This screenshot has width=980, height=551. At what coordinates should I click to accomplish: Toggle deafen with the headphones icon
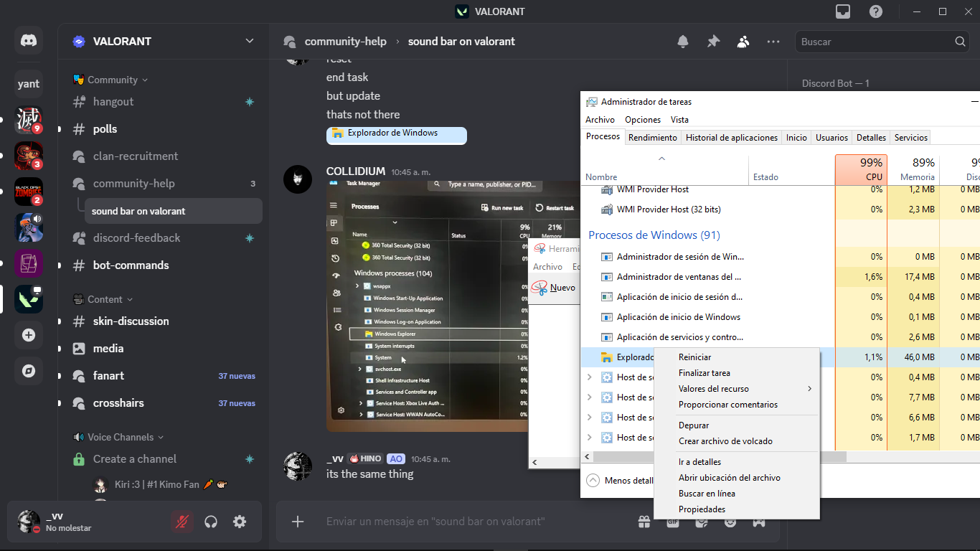coord(211,522)
